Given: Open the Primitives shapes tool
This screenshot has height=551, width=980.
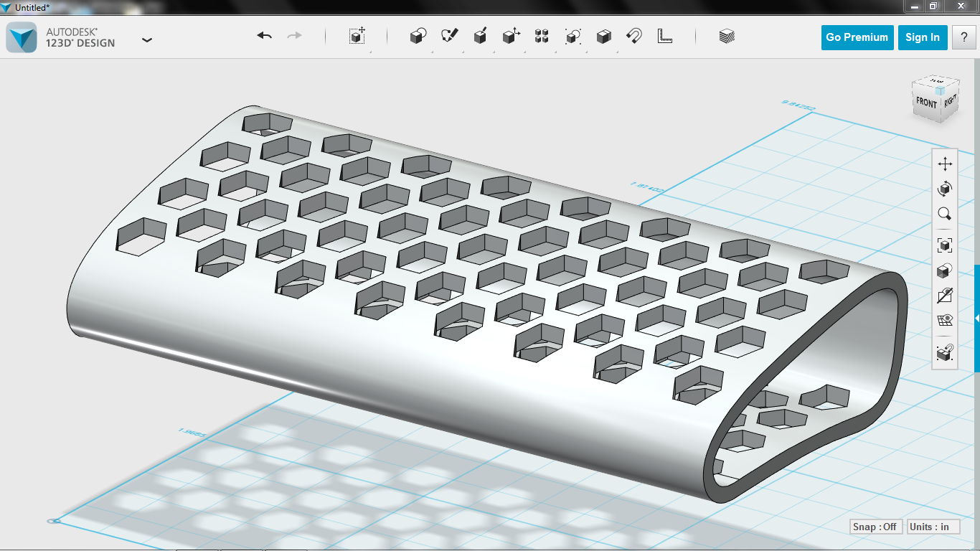Looking at the screenshot, I should (418, 36).
